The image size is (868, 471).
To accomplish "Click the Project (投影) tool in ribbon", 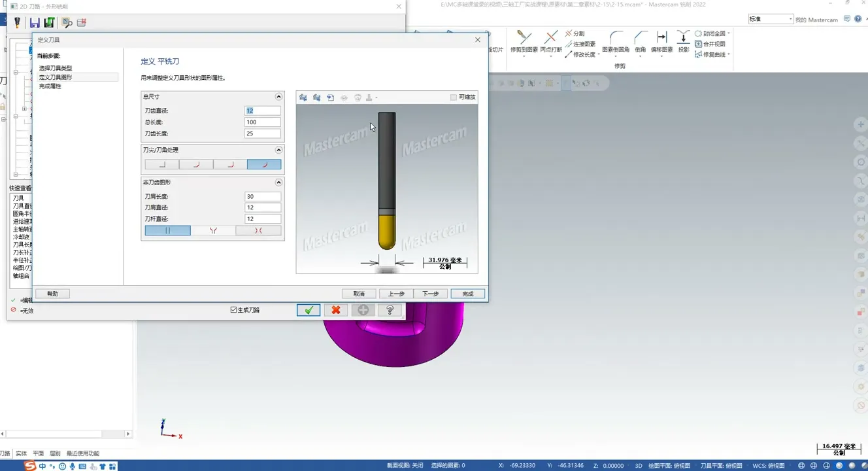I will click(683, 41).
